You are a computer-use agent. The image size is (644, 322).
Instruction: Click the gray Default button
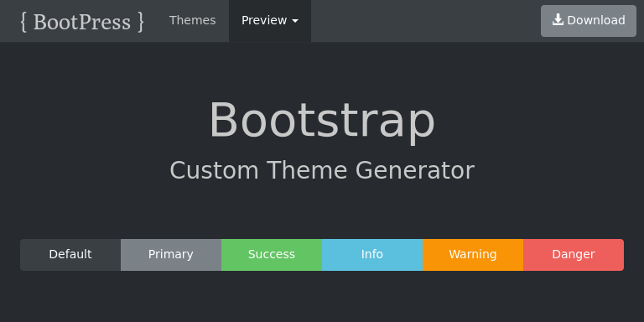click(70, 255)
